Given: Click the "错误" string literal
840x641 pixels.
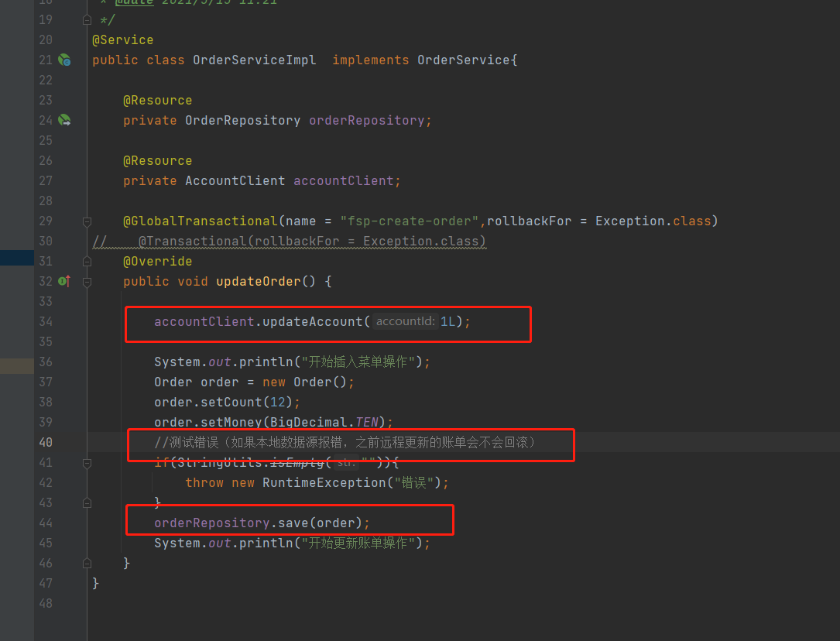Looking at the screenshot, I should [x=413, y=483].
